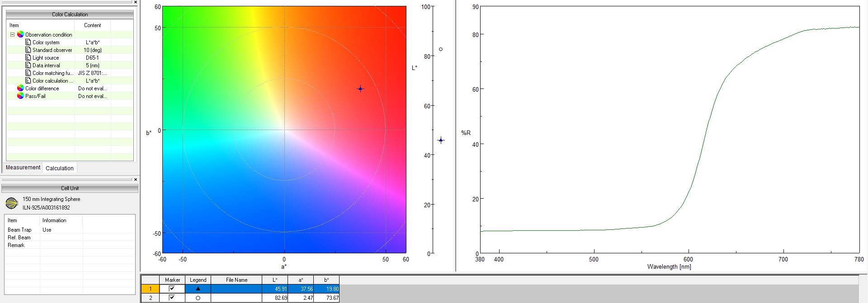Viewport: 868px width, 303px height.
Task: Select the Standard observer tree item
Action: (52, 50)
